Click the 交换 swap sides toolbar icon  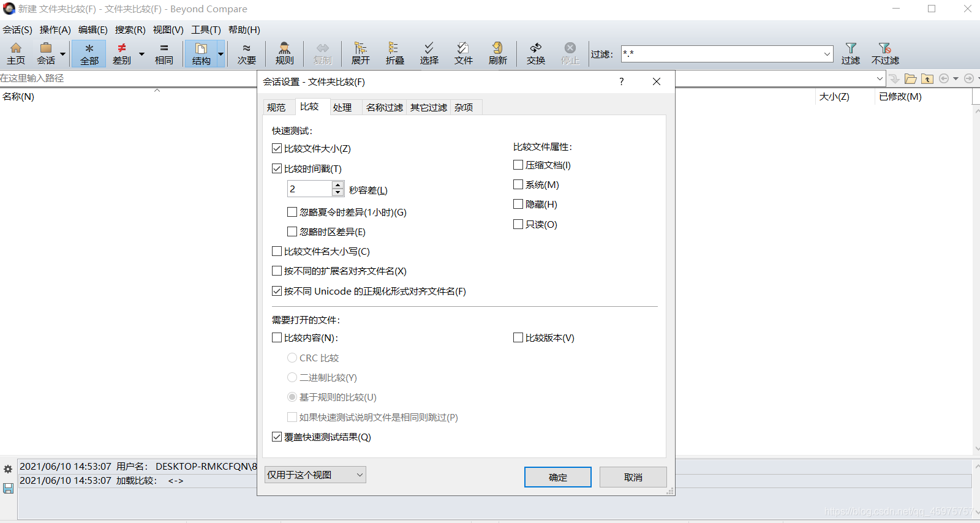coord(535,54)
